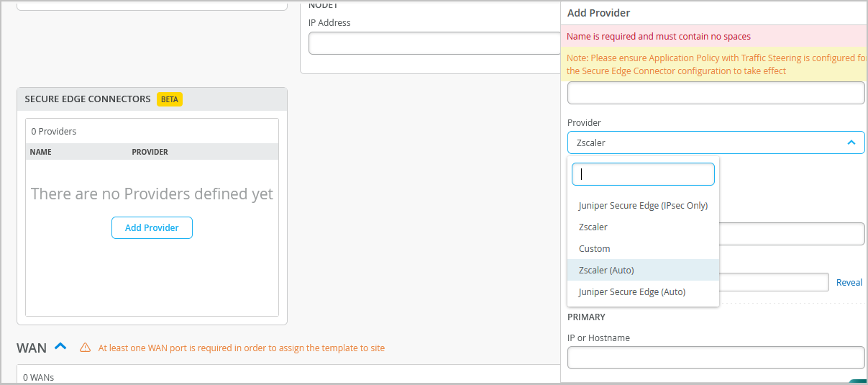
Task: Open the Provider dropdown arrow
Action: click(851, 142)
